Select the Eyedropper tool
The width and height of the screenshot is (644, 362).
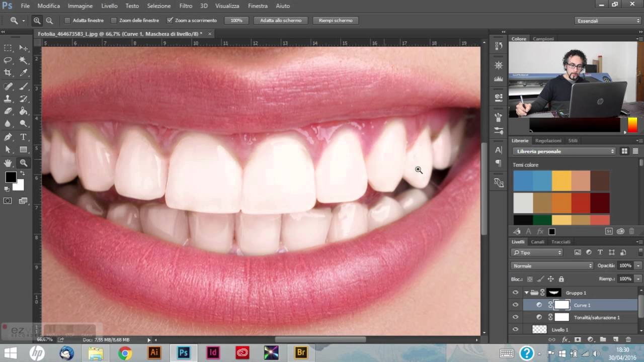tap(24, 73)
